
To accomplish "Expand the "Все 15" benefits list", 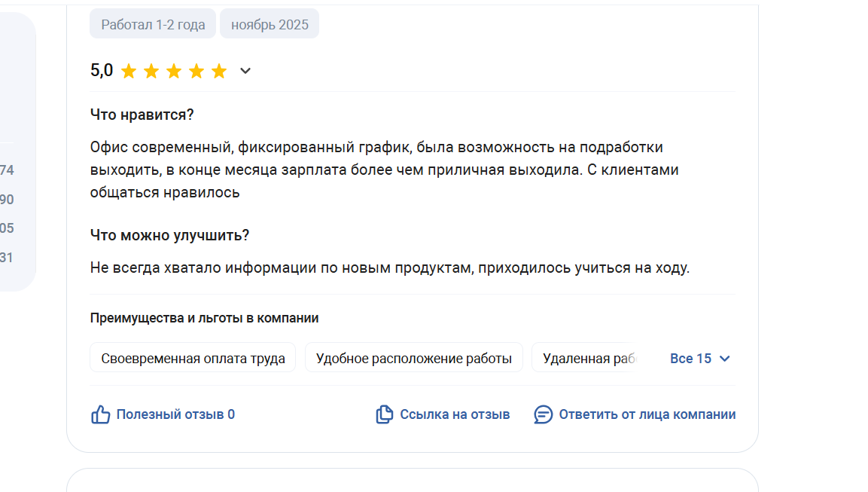I will [x=690, y=359].
